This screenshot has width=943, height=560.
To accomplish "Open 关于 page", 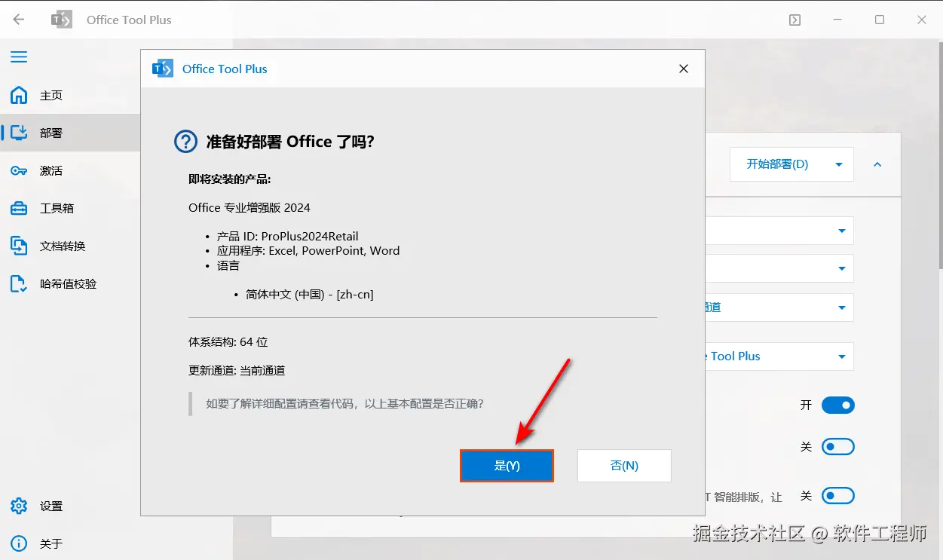I will pyautogui.click(x=70, y=543).
